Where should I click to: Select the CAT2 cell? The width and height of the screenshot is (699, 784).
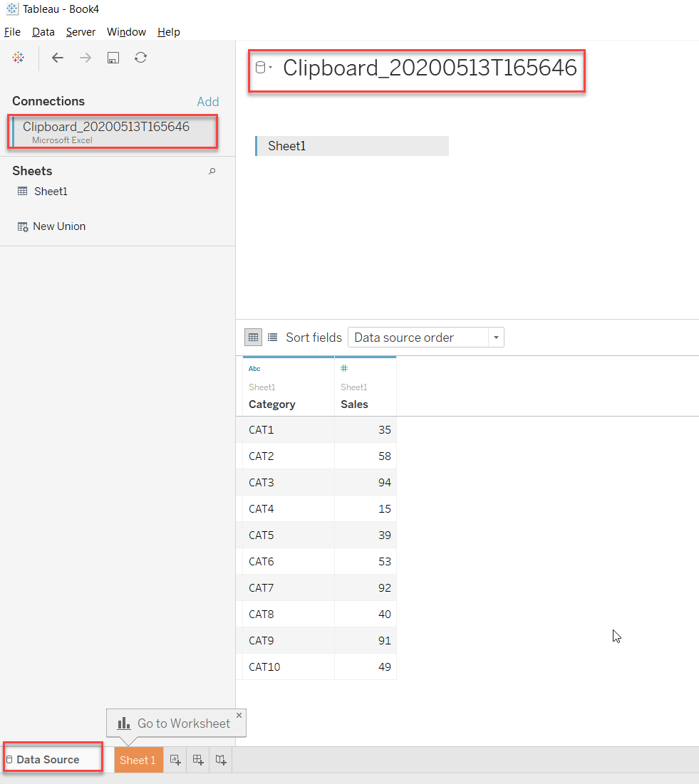(289, 456)
